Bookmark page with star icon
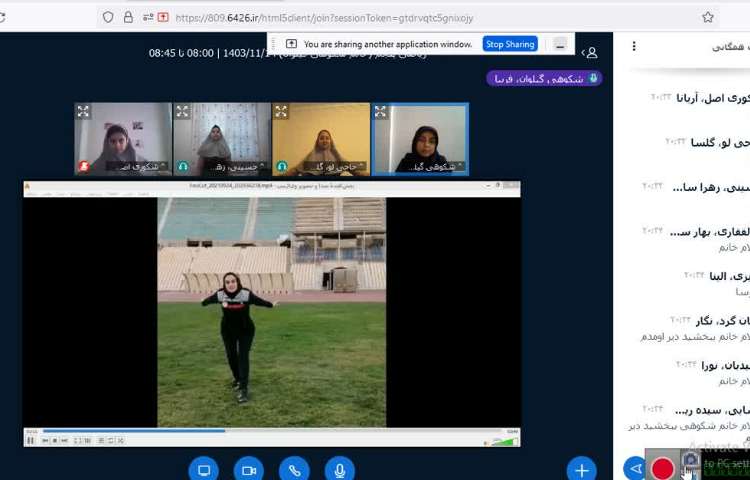The height and width of the screenshot is (480, 750). (708, 18)
